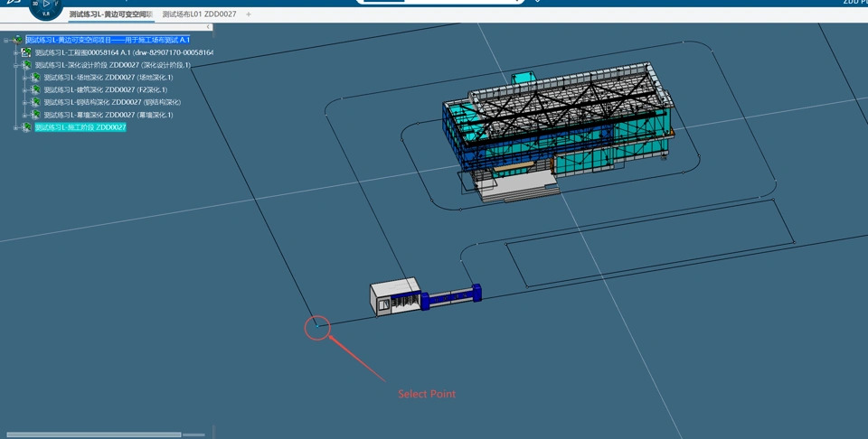868x439 pixels.
Task: Expand the 施工阶段 tree node
Action: click(15, 127)
